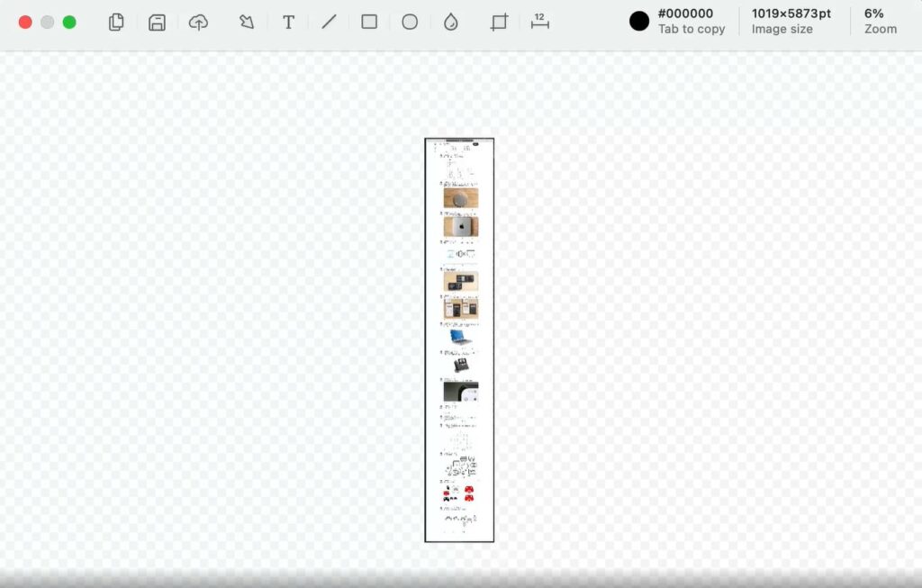Activate the ruler measurement tool
This screenshot has width=922, height=588.
pyautogui.click(x=539, y=22)
